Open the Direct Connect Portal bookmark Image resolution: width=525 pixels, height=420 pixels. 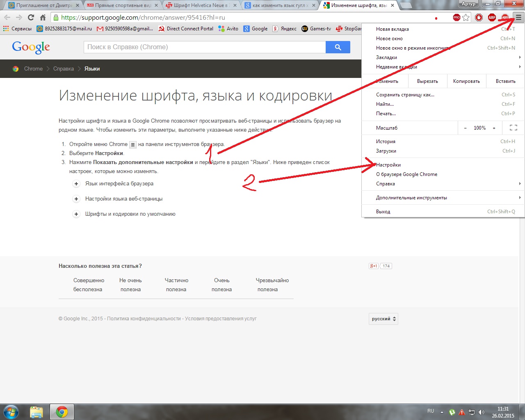[186, 29]
